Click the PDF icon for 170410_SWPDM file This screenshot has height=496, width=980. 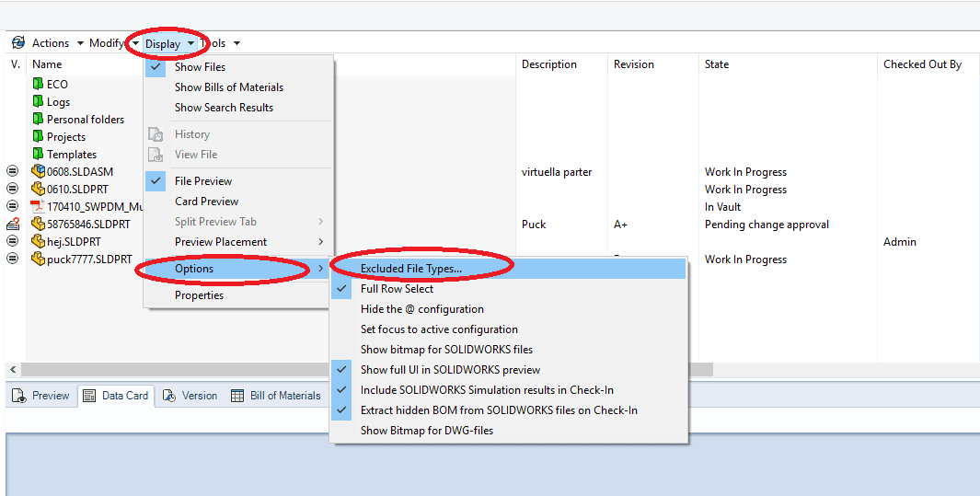39,207
